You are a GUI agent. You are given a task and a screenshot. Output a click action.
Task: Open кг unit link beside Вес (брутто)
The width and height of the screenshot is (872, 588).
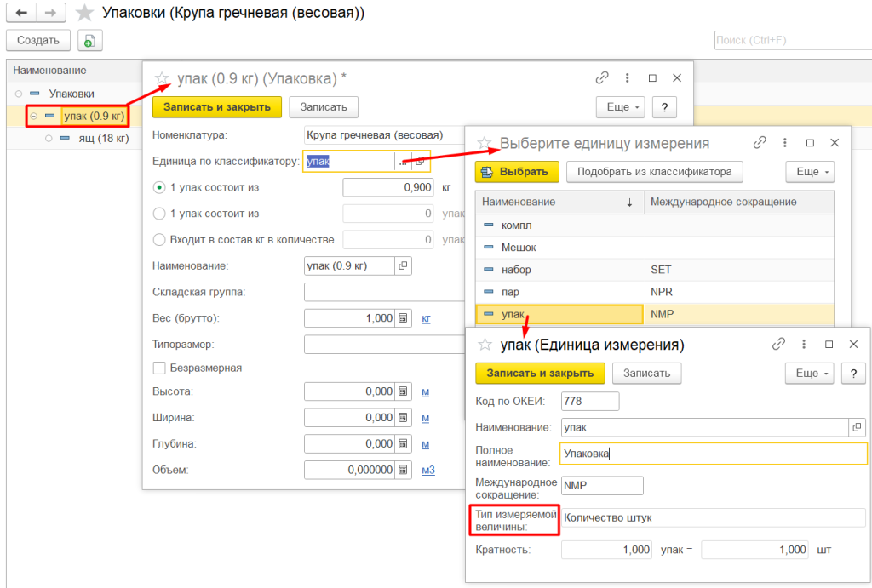(426, 318)
